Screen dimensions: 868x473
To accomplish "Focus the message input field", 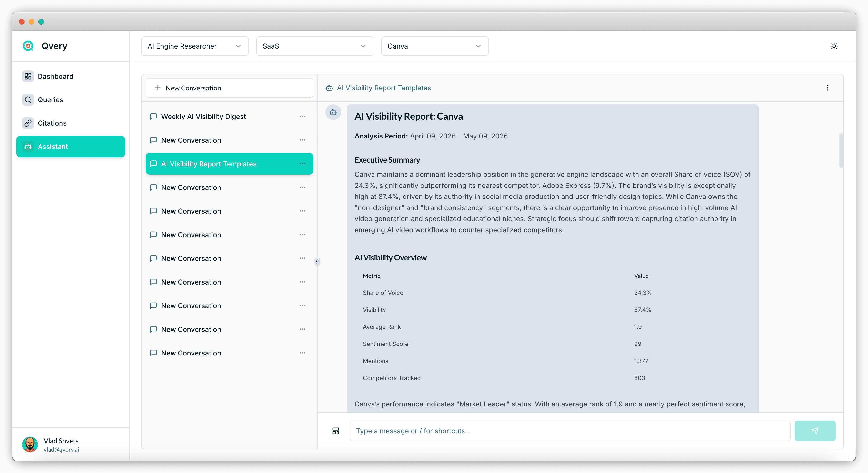I will (x=570, y=431).
